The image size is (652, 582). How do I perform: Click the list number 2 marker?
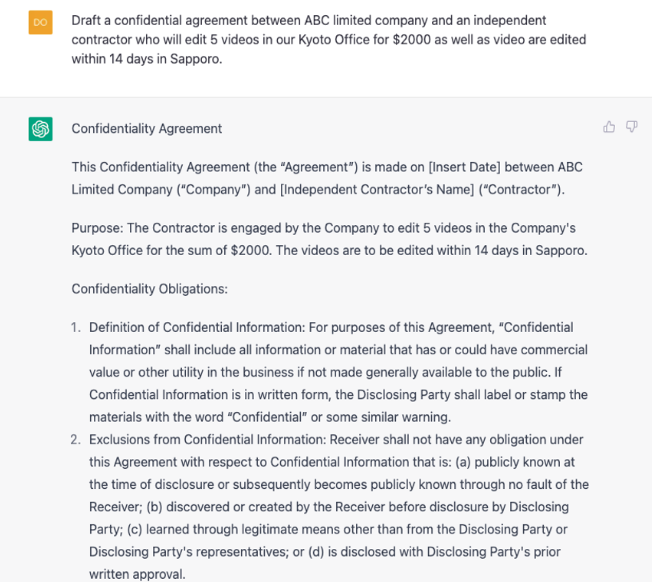pyautogui.click(x=76, y=440)
